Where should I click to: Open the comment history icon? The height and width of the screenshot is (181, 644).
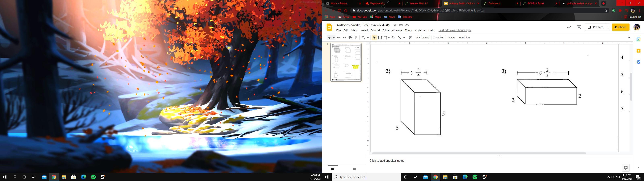(x=579, y=27)
